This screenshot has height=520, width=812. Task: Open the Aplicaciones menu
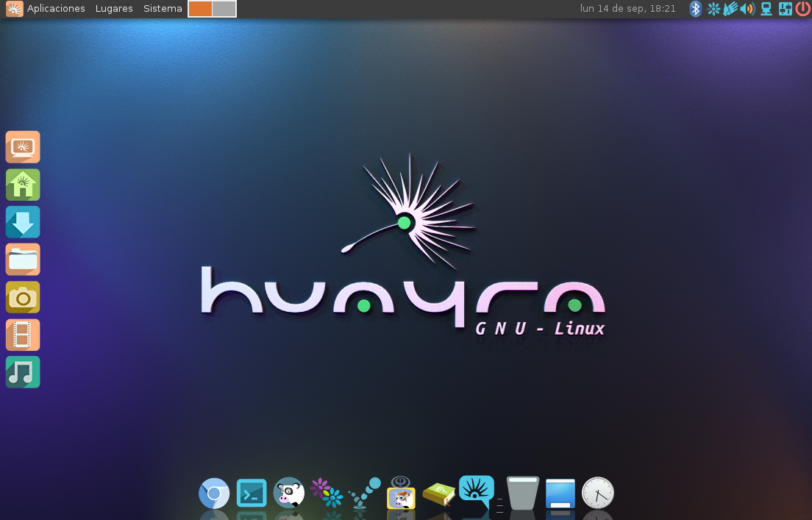click(56, 9)
